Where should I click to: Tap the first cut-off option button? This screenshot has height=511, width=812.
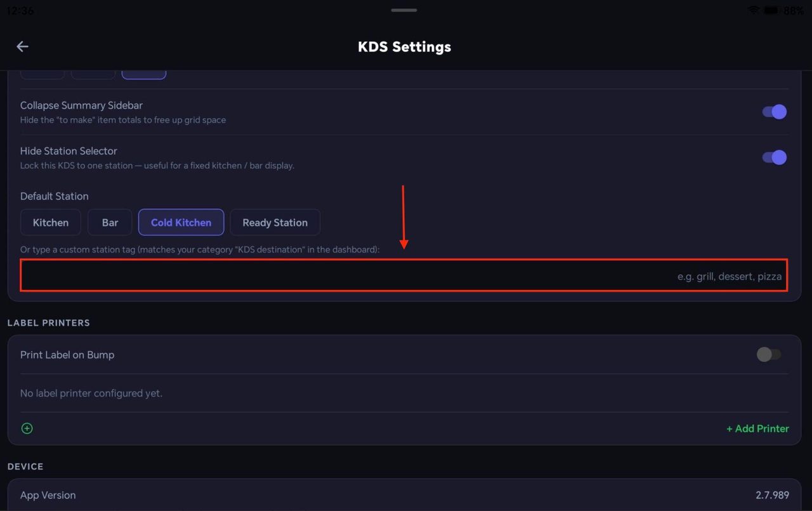pos(43,74)
